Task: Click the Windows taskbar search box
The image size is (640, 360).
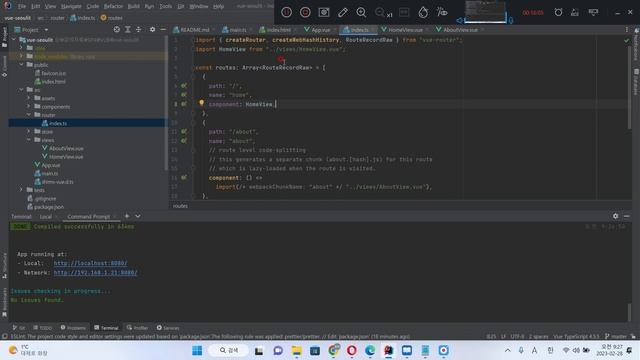Action: click(229, 350)
